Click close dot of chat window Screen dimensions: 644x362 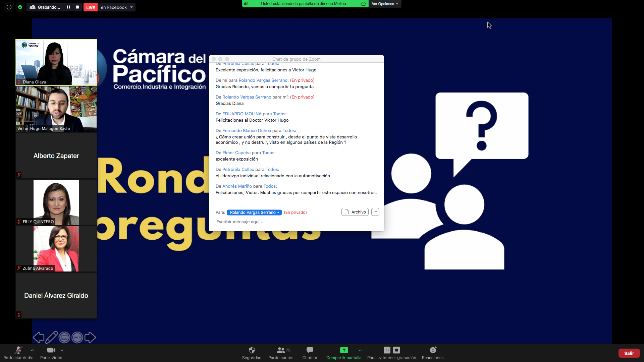[214, 59]
